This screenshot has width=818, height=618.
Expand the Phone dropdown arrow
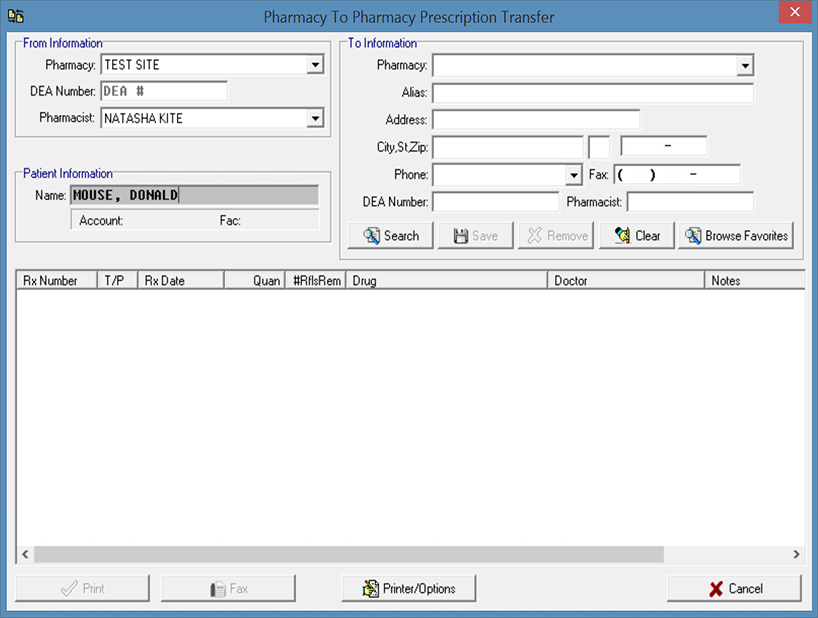(x=573, y=175)
